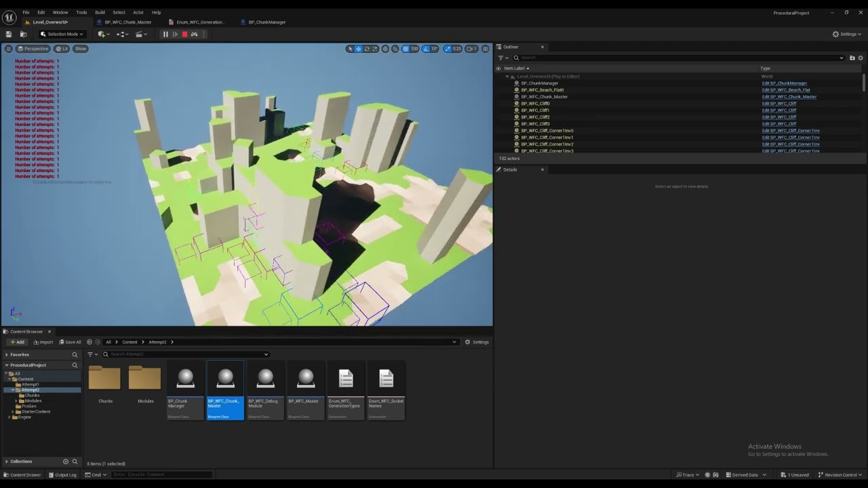Click the Add button in Content Browser
This screenshot has height=488, width=868.
pos(17,342)
